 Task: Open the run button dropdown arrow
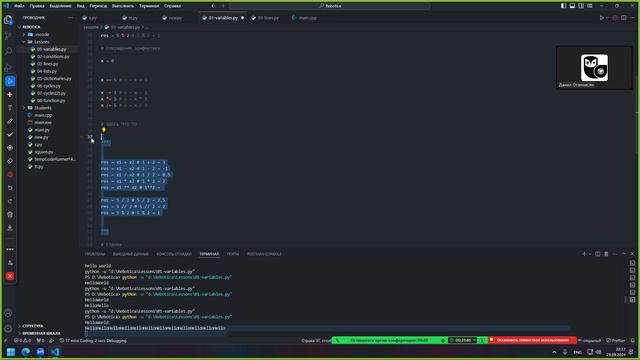[x=607, y=18]
